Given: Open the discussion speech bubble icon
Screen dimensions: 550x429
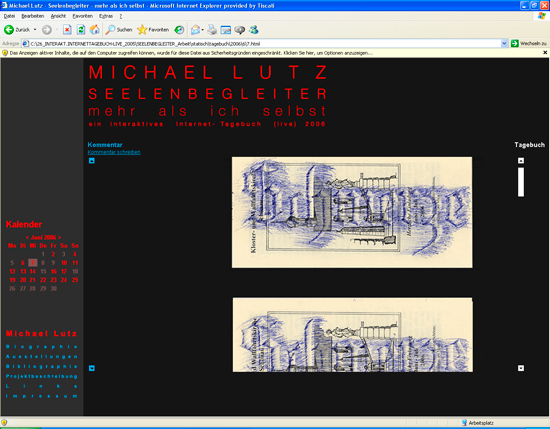Looking at the screenshot, I should coord(240,30).
